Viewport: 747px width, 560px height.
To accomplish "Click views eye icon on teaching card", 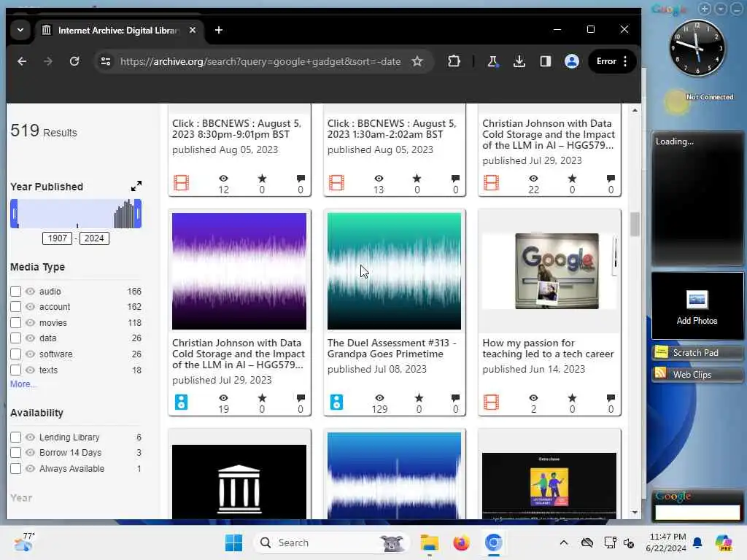I will (533, 397).
